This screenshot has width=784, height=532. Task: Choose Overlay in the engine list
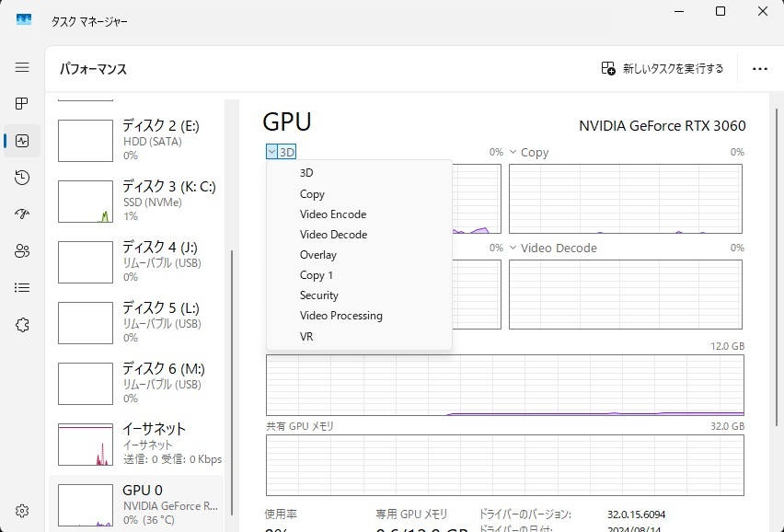click(x=359, y=255)
